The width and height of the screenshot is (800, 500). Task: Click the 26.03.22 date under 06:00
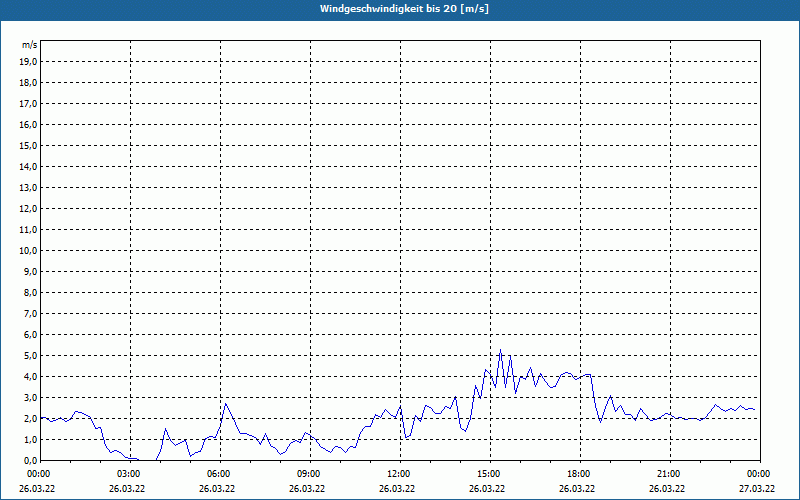[x=217, y=488]
